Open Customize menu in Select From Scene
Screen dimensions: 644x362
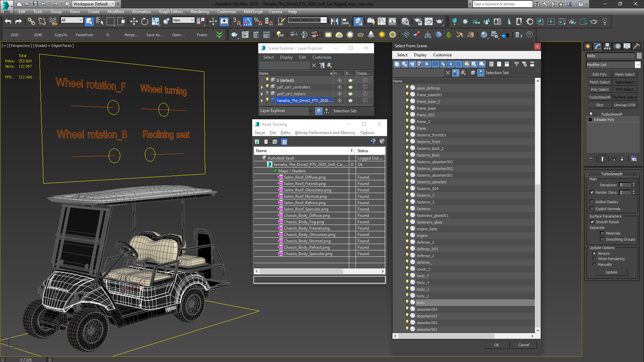point(442,55)
